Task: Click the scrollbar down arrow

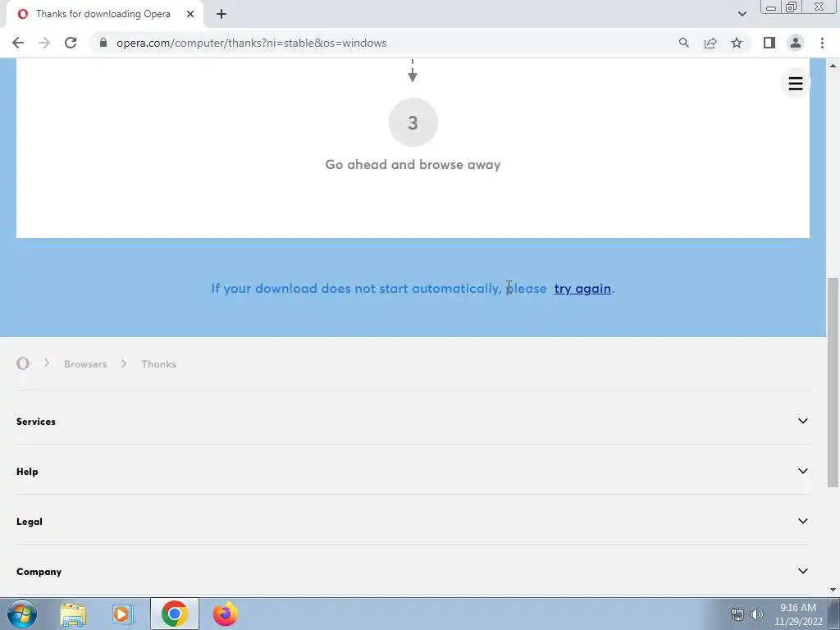Action: (x=833, y=590)
